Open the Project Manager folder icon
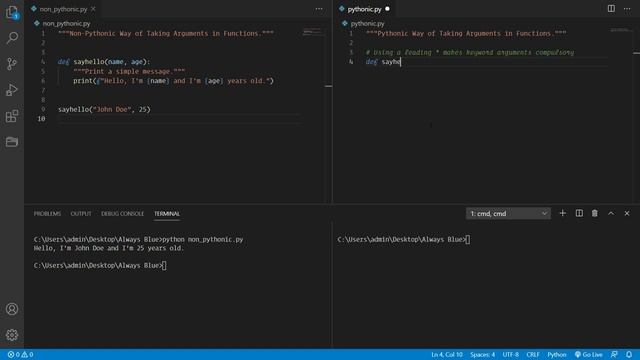The height and width of the screenshot is (360, 640). (x=12, y=142)
